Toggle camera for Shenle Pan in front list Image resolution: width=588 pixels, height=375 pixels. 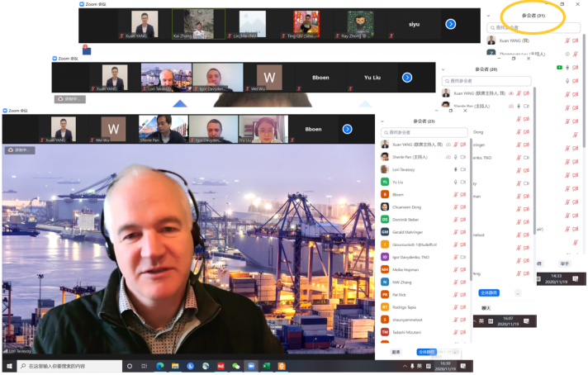click(x=463, y=157)
